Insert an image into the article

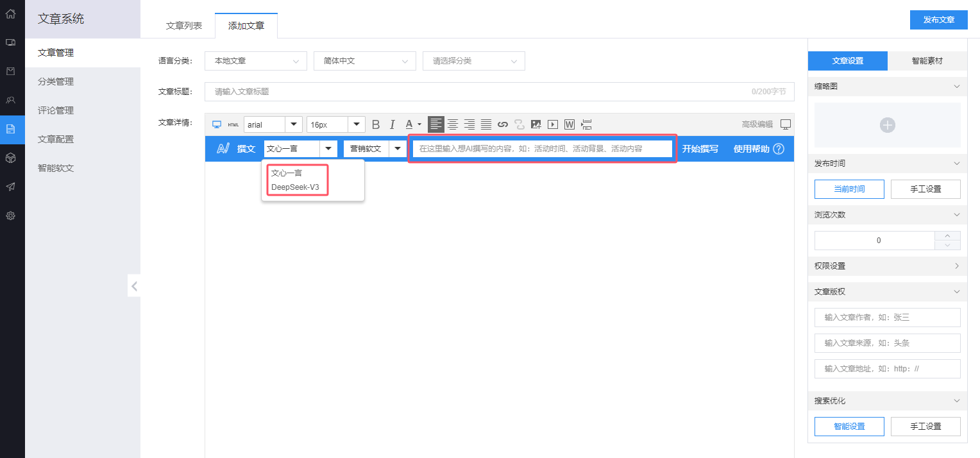(x=536, y=124)
